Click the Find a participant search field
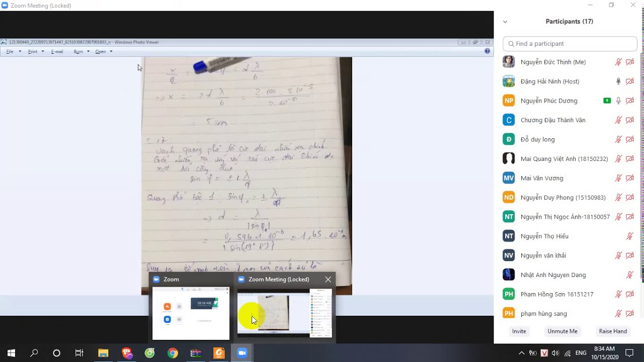644x362 pixels. [x=570, y=44]
